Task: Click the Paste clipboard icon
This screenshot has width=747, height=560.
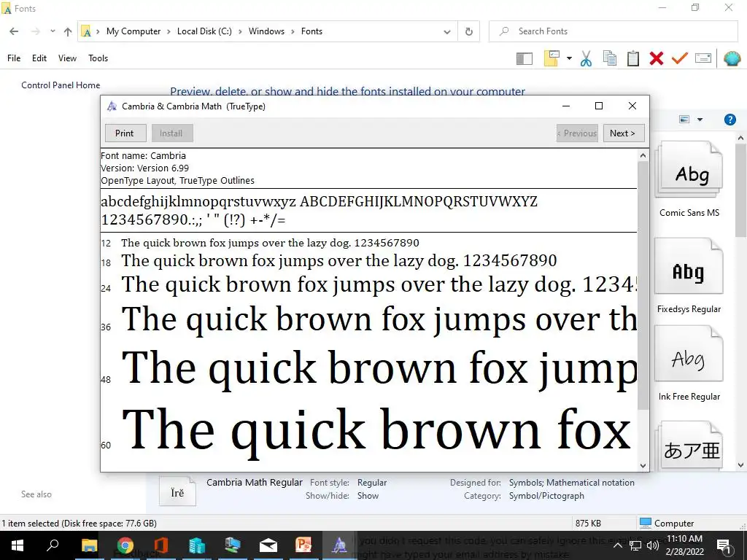Action: click(x=632, y=58)
